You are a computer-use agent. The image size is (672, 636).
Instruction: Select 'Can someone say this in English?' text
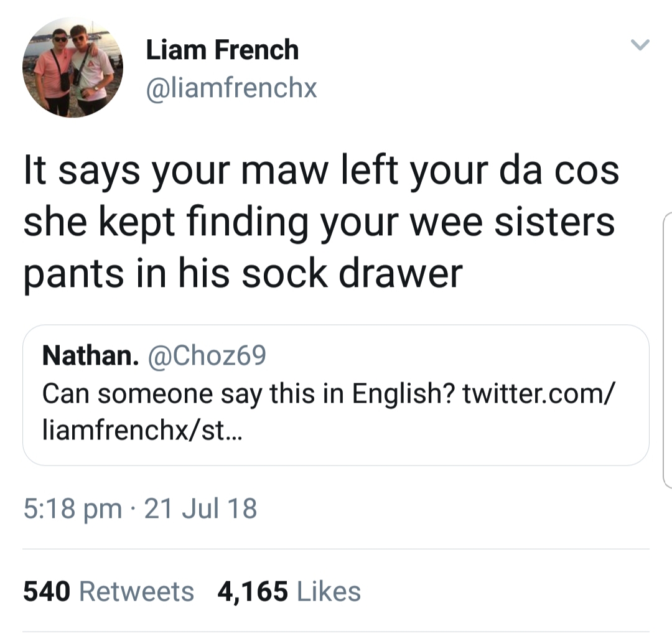tap(248, 393)
